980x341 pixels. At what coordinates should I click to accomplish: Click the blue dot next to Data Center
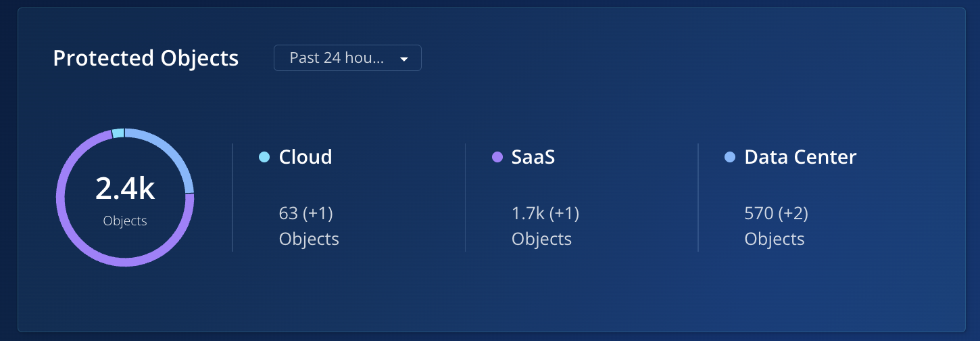[730, 157]
